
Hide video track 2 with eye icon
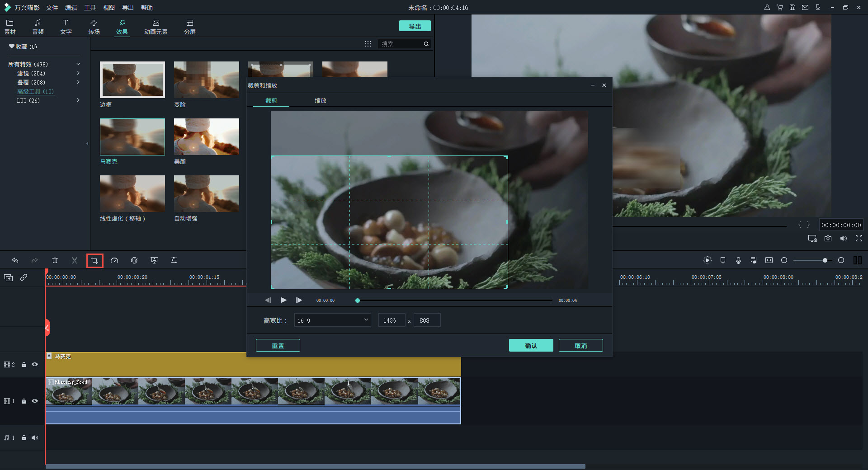[x=35, y=364]
